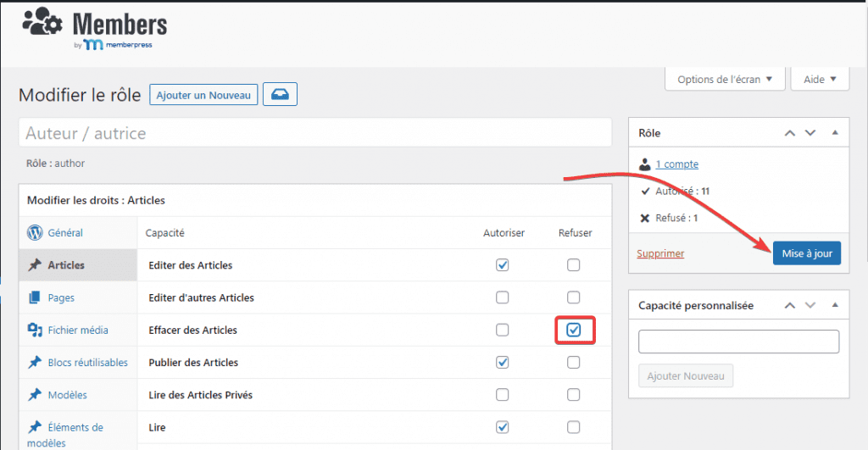The height and width of the screenshot is (450, 868).
Task: Open the 1 compte link
Action: pos(677,164)
